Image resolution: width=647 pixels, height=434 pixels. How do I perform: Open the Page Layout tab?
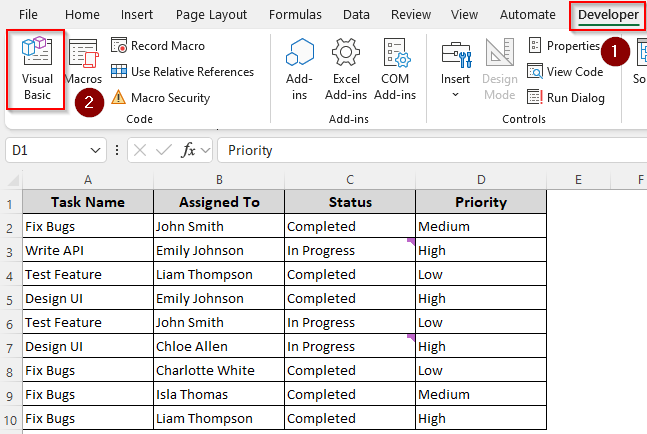[211, 15]
